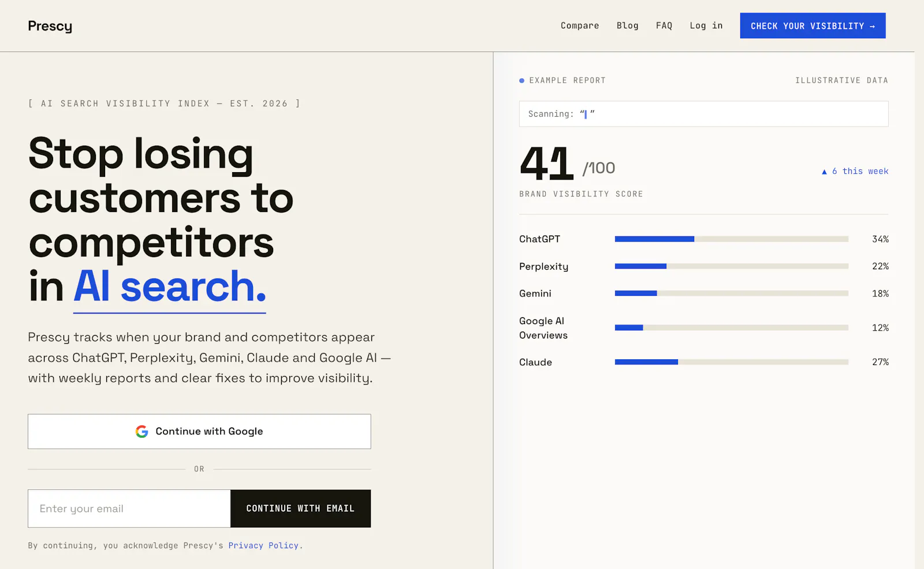The width and height of the screenshot is (924, 569).
Task: Click the Google AI Overviews label
Action: 543,328
